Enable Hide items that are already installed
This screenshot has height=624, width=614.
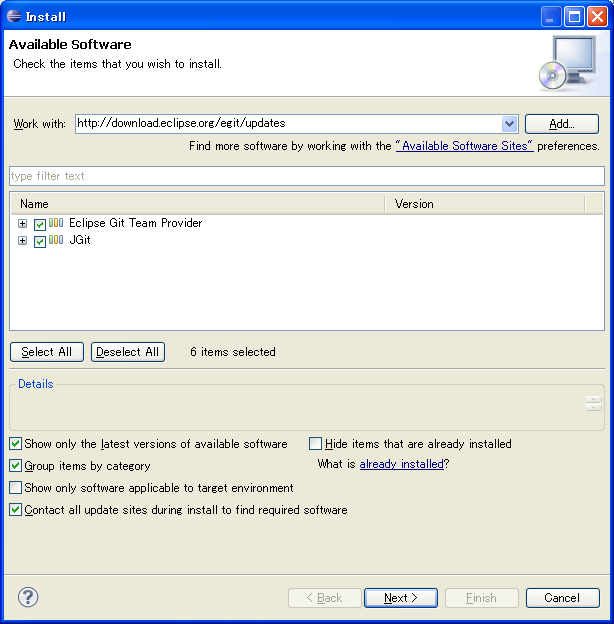pos(316,443)
